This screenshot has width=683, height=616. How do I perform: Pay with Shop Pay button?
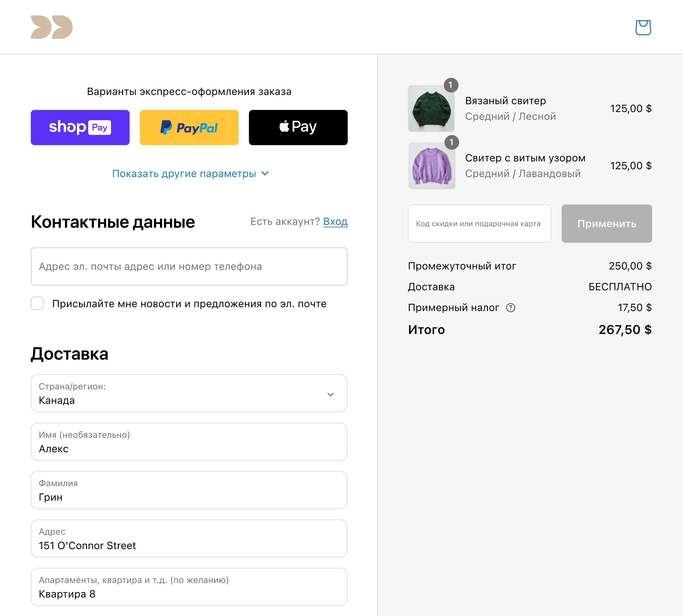[80, 127]
